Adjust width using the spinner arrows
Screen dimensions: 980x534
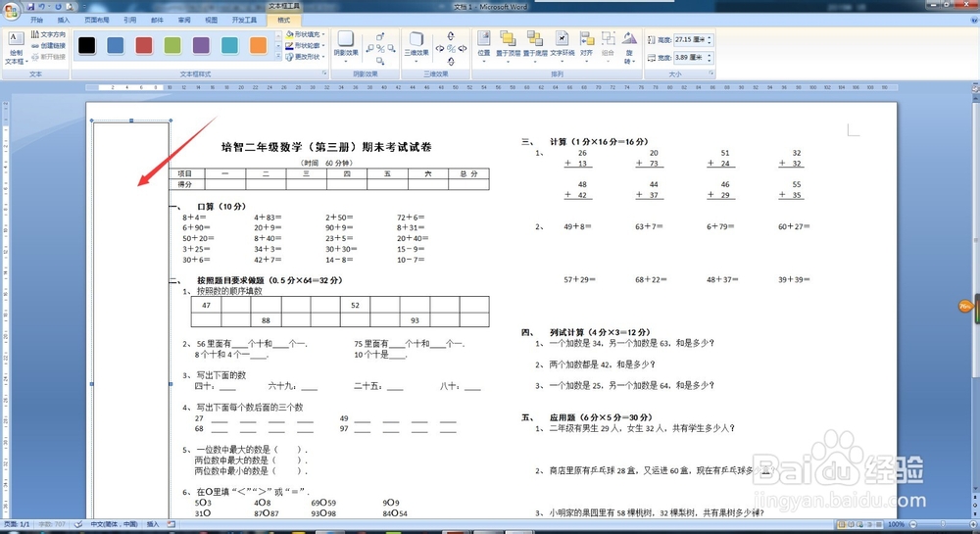(x=710, y=57)
